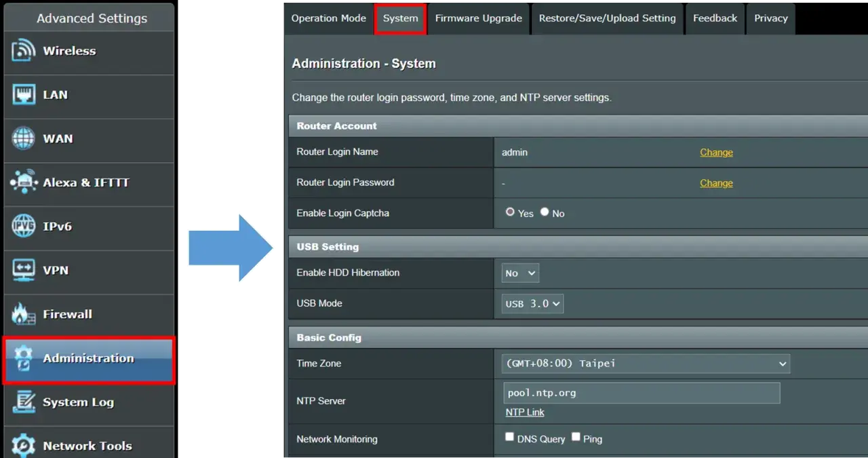
Task: Click the Alexa & IFTTT icon
Action: coord(23,183)
